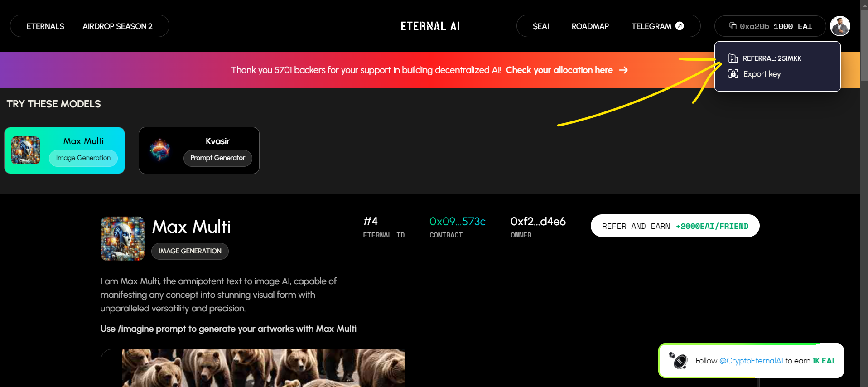Click the arrow after Check your allocation

(624, 70)
